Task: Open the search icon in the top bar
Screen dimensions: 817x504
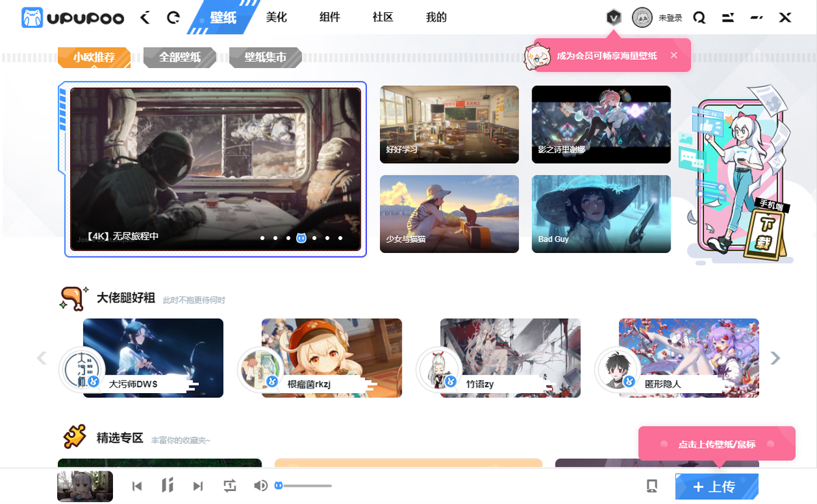Action: tap(699, 18)
